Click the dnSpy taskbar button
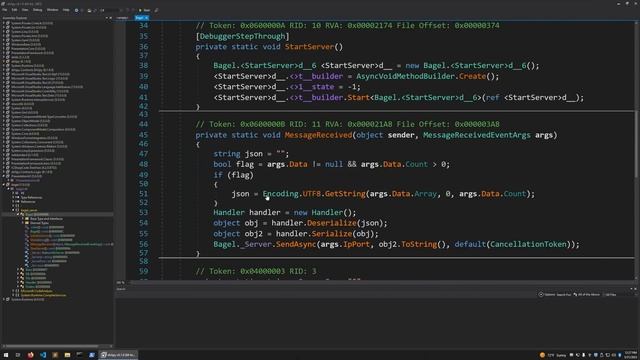This screenshot has height=360, width=640. [x=118, y=355]
